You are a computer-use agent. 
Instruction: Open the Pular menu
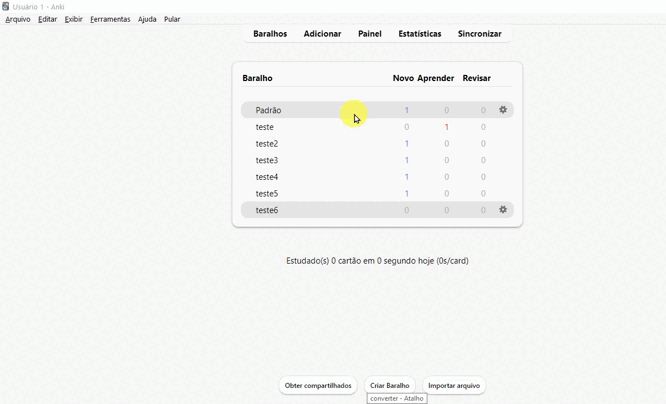[x=172, y=19]
